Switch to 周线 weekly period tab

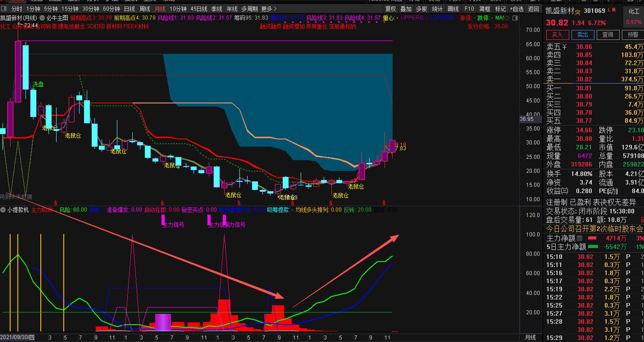pyautogui.click(x=145, y=9)
